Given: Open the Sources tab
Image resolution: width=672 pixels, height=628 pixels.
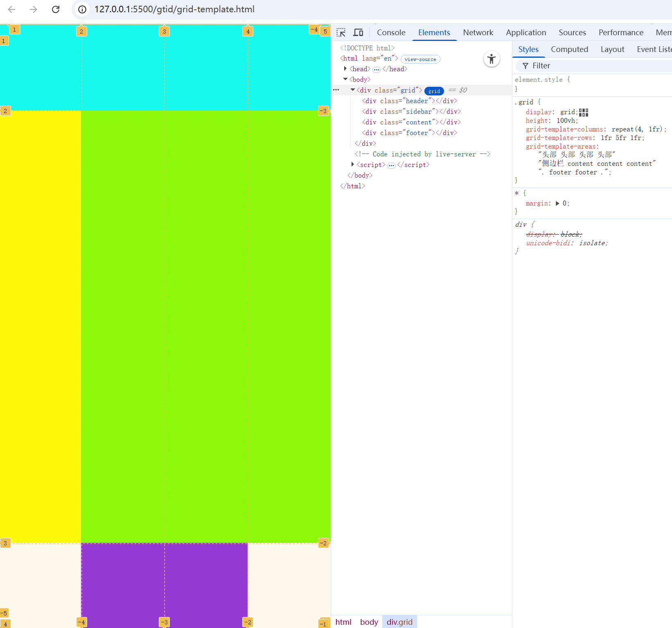Looking at the screenshot, I should (x=572, y=32).
